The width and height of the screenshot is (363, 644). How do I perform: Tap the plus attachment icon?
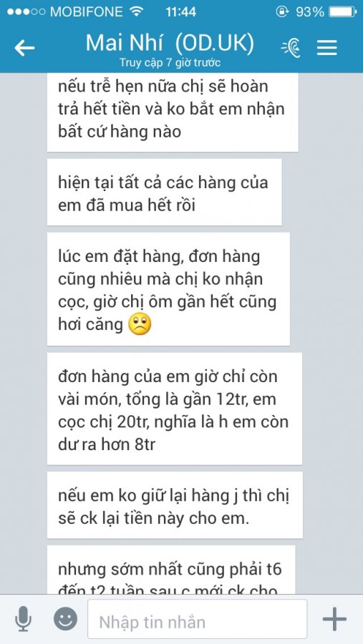(334, 618)
